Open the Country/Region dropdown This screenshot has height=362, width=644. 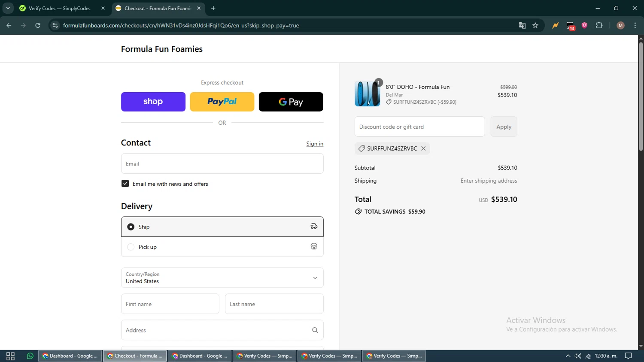click(222, 278)
